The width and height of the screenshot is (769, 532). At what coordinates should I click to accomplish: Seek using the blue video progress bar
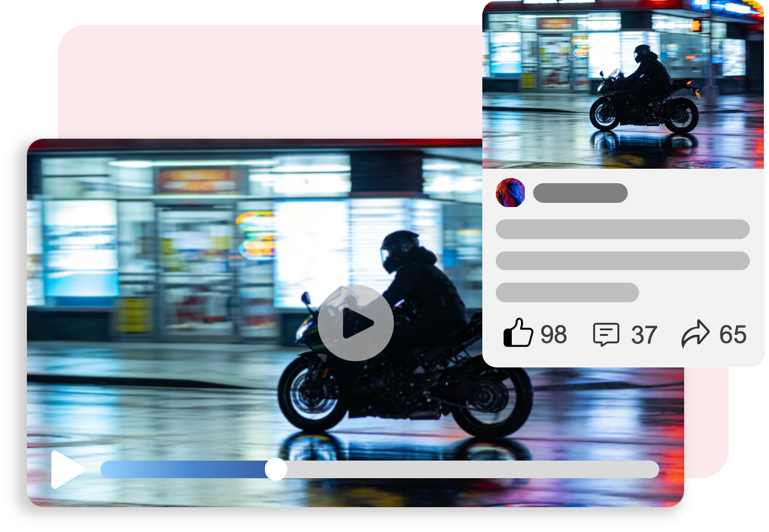click(x=207, y=469)
